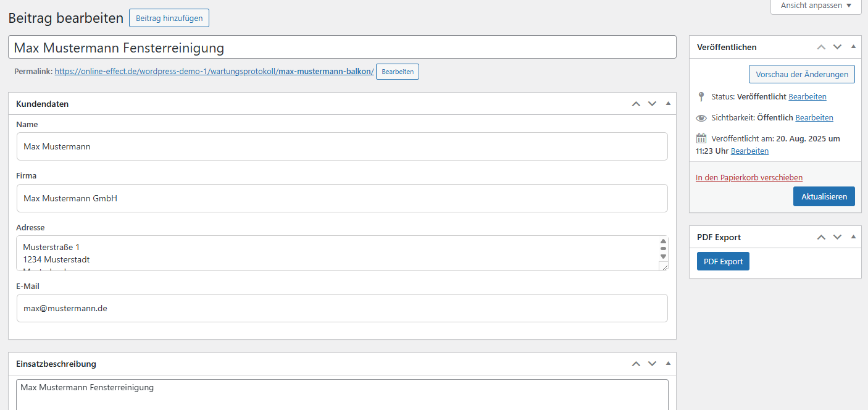The width and height of the screenshot is (868, 410).
Task: Open the permalink URL
Action: click(x=214, y=71)
